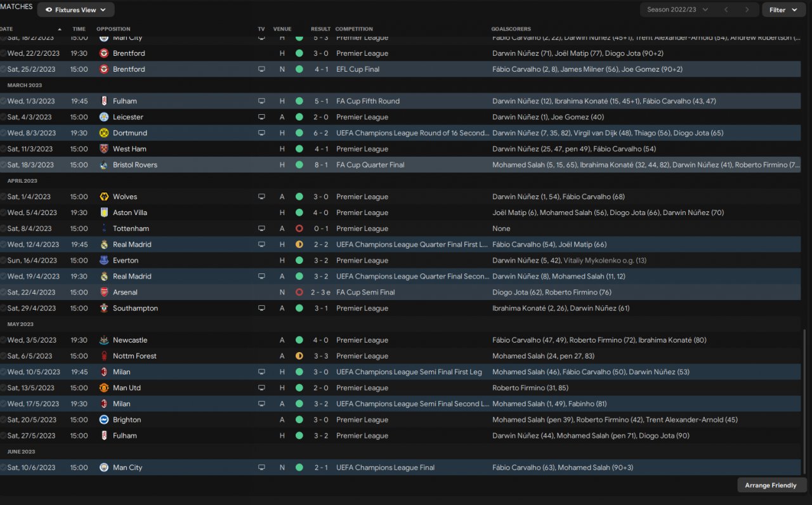Click the TV icon on the Dortmund row
This screenshot has height=505, width=812.
261,133
